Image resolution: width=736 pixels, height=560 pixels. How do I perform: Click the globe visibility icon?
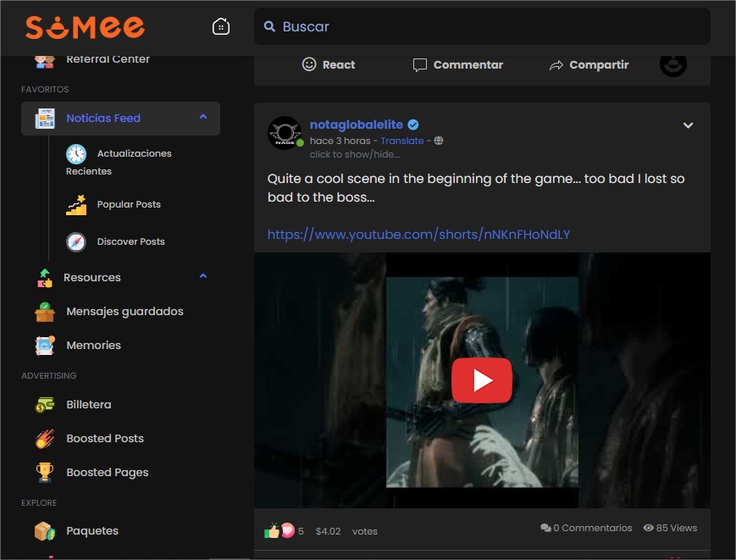coord(439,141)
